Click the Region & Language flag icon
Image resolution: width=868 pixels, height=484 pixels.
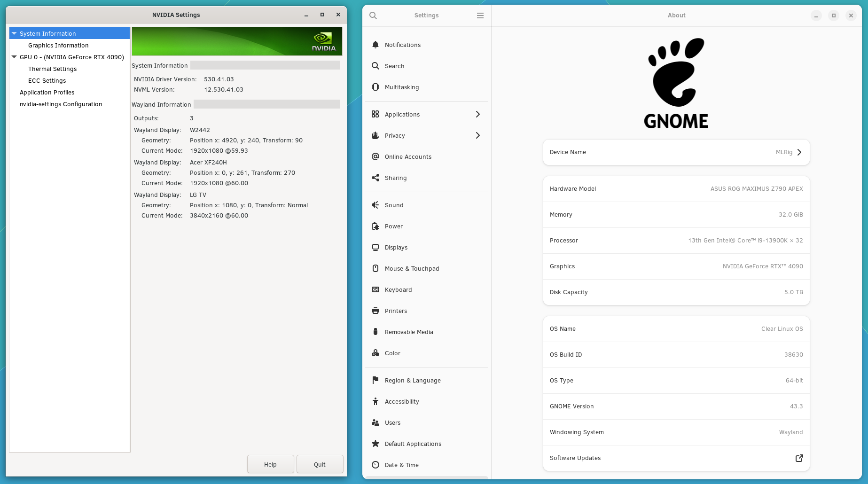[375, 380]
